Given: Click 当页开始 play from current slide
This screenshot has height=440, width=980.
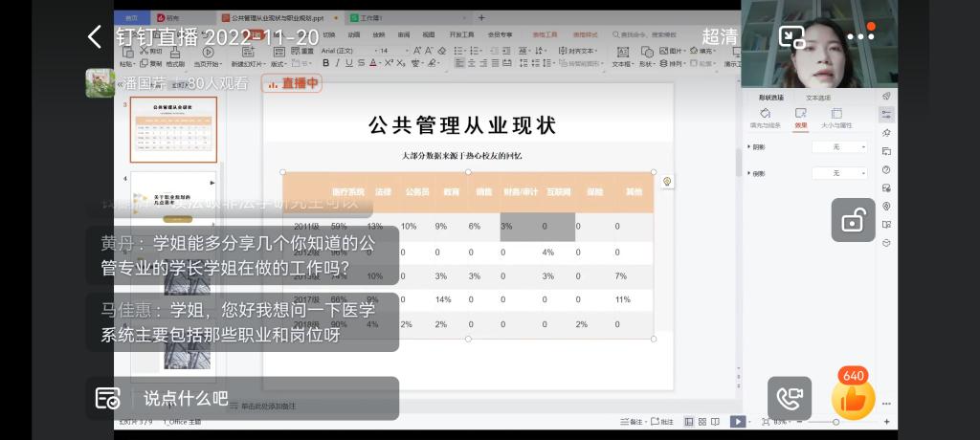Looking at the screenshot, I should pos(208,56).
